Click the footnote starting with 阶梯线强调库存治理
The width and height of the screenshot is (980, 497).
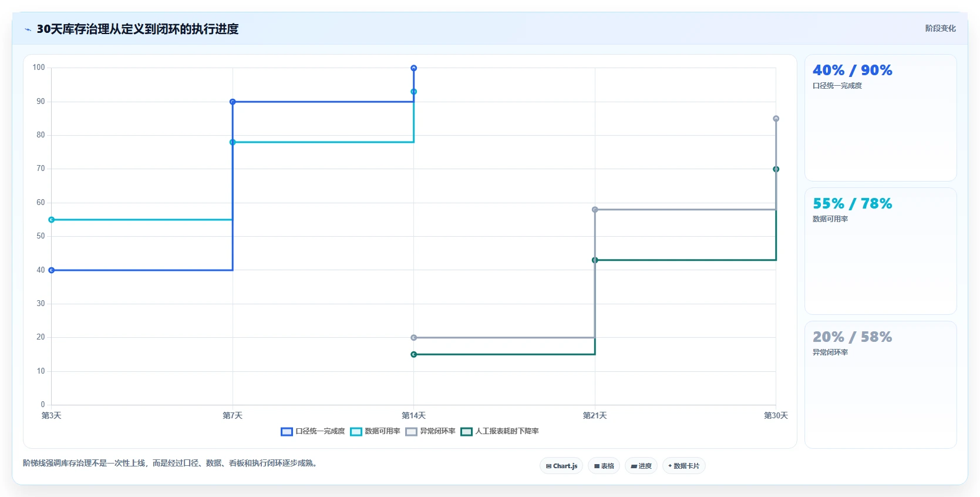[x=171, y=463]
